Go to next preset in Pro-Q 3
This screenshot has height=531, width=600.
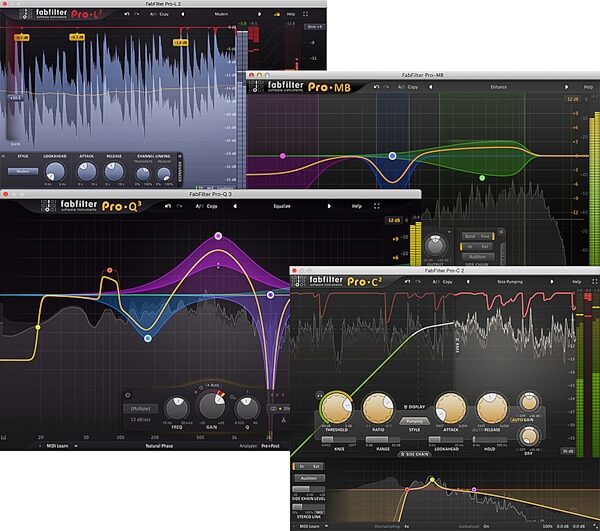click(329, 206)
